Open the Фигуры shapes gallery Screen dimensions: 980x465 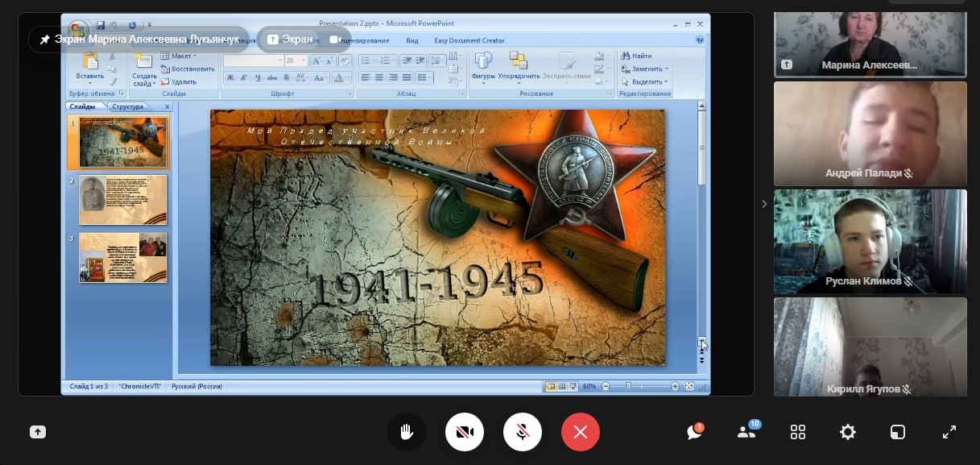click(483, 67)
